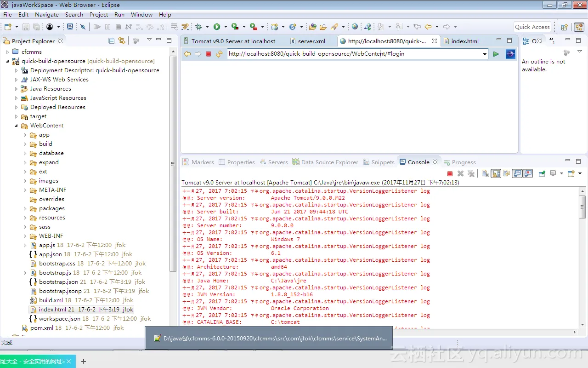Toggle Link with Editor in Project Explorer

[x=121, y=40]
